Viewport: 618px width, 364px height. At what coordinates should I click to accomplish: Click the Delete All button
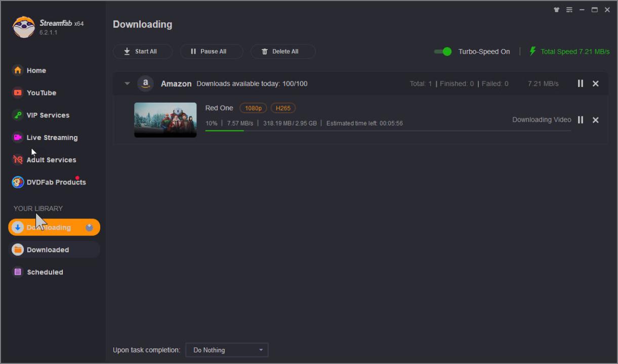coord(283,52)
